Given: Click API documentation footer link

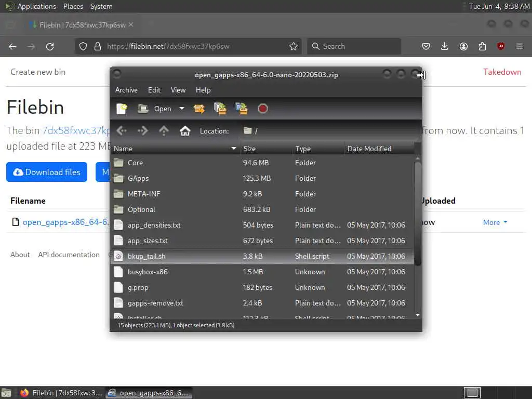Looking at the screenshot, I should (x=69, y=255).
